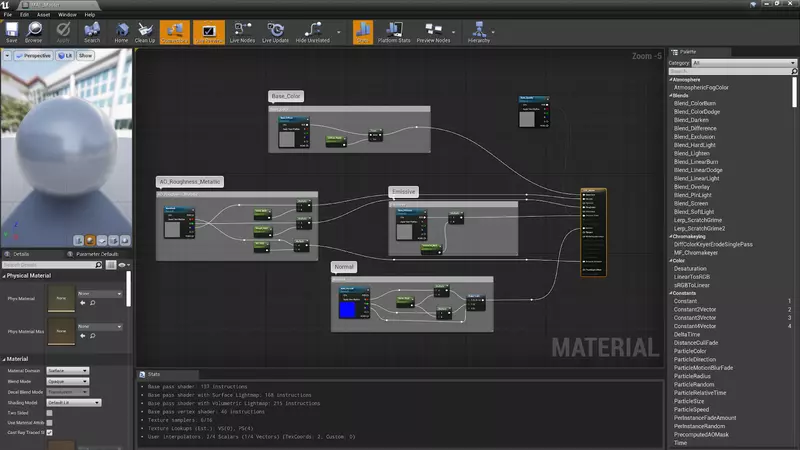Toggle Hide Unrelated nodes
Viewport: 800px width, 450px height.
coord(313,32)
